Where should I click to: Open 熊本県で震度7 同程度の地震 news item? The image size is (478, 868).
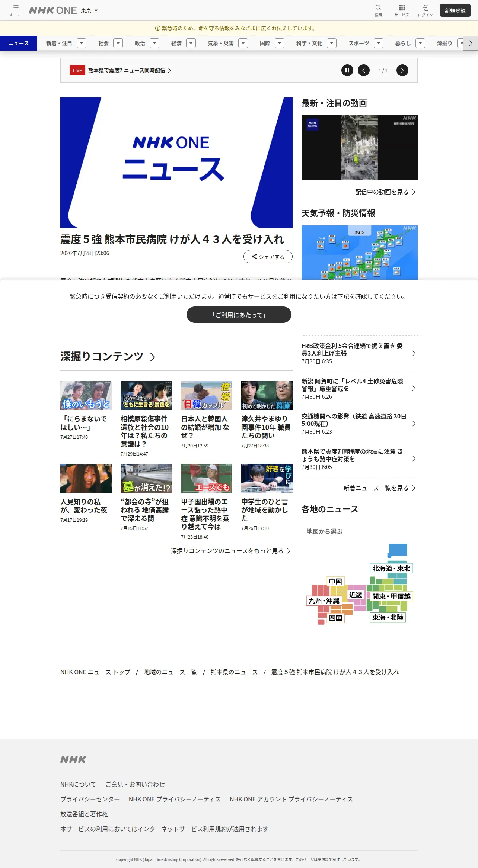pyautogui.click(x=360, y=459)
